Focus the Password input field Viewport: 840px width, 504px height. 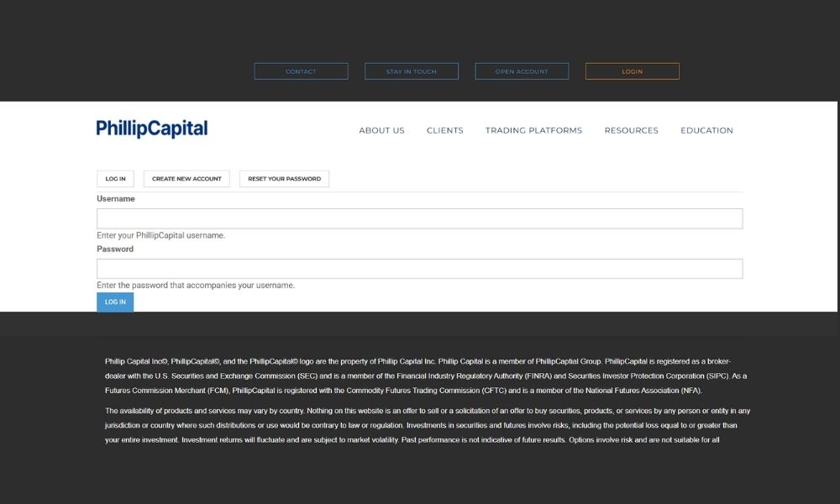(419, 269)
